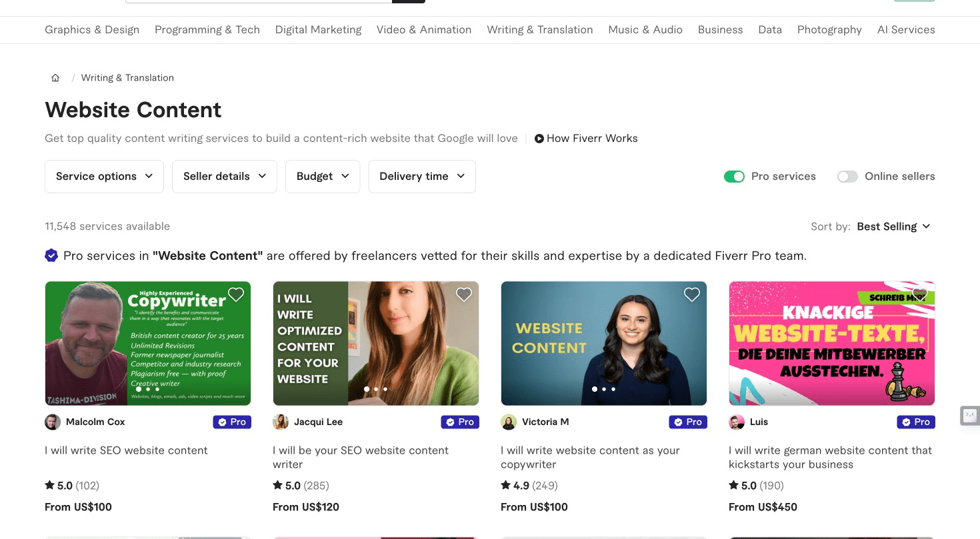The width and height of the screenshot is (980, 539).
Task: Click Victoria M profile avatar
Action: tap(509, 422)
